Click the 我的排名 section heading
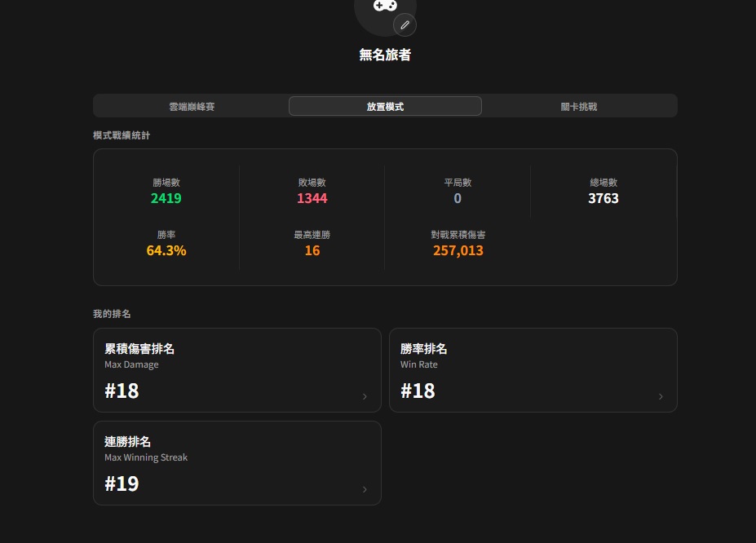 112,314
